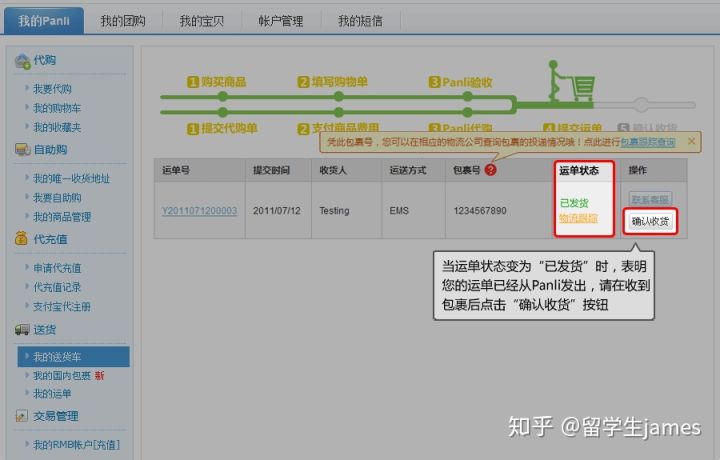Click the 提交时间 column header
The image size is (720, 460).
tap(271, 170)
